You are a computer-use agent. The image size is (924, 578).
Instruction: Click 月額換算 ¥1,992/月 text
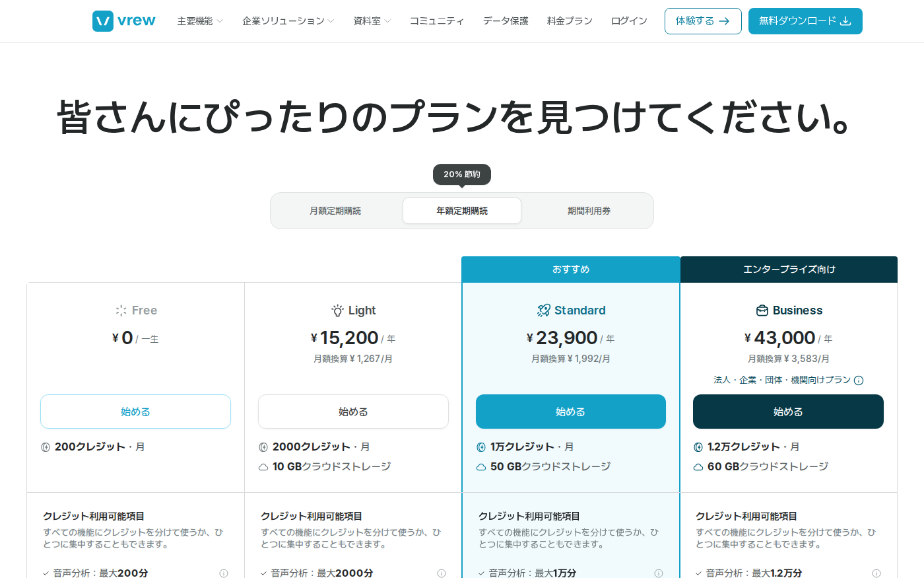[x=571, y=359]
